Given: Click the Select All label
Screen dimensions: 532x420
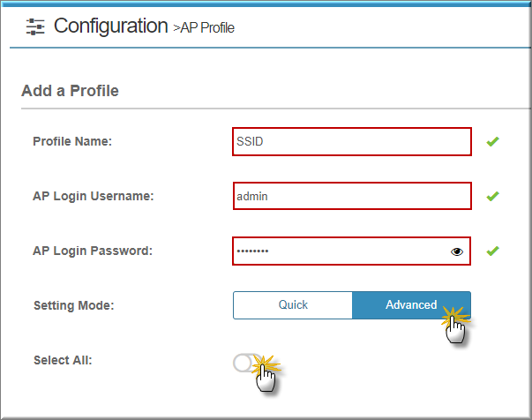Looking at the screenshot, I should pos(63,360).
